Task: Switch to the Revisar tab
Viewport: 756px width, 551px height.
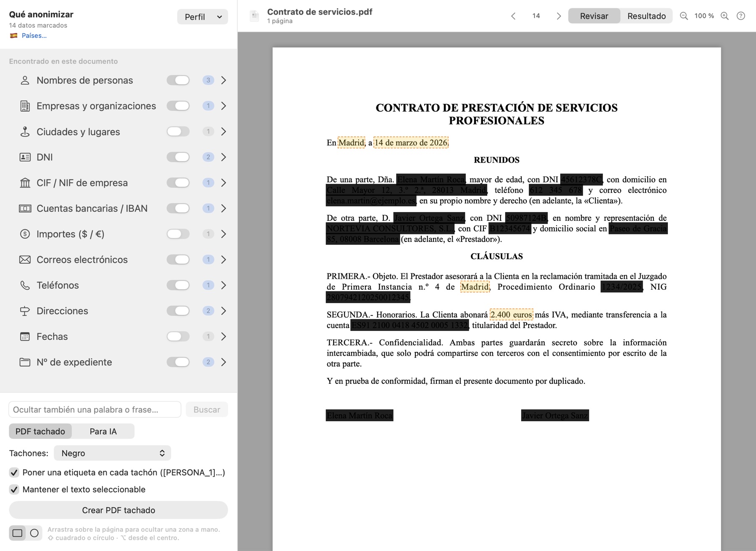Action: click(594, 16)
